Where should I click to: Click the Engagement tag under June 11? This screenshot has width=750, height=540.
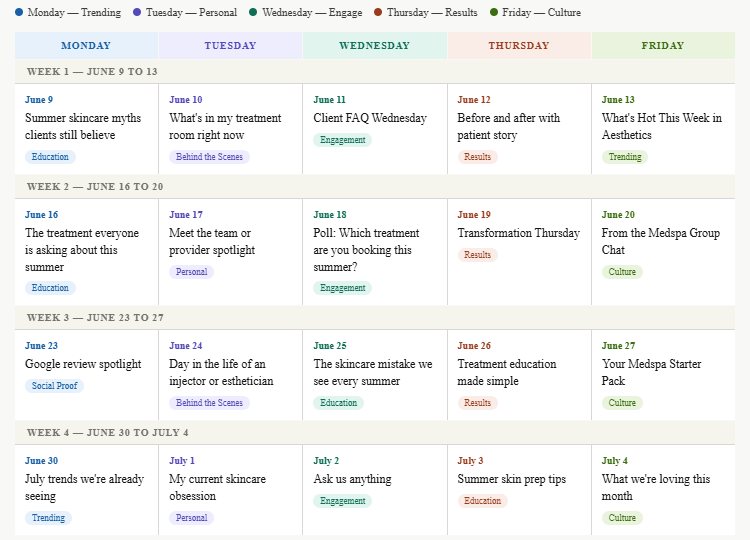pos(342,140)
